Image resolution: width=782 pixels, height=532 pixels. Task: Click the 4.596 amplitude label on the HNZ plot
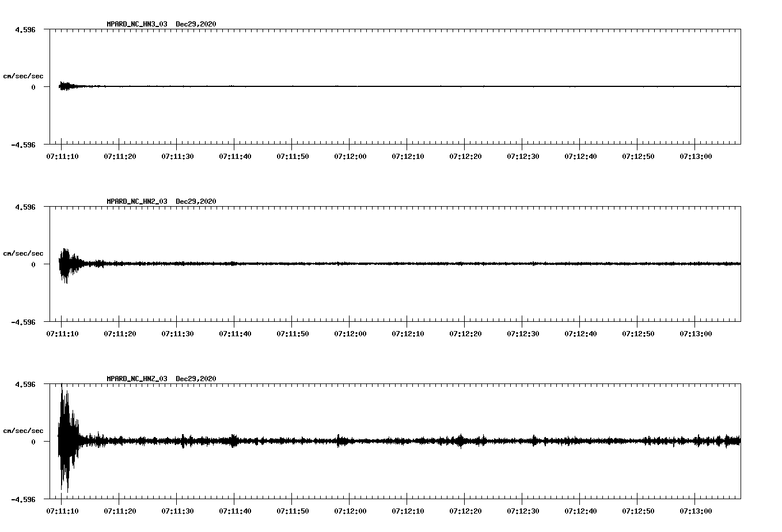click(25, 383)
